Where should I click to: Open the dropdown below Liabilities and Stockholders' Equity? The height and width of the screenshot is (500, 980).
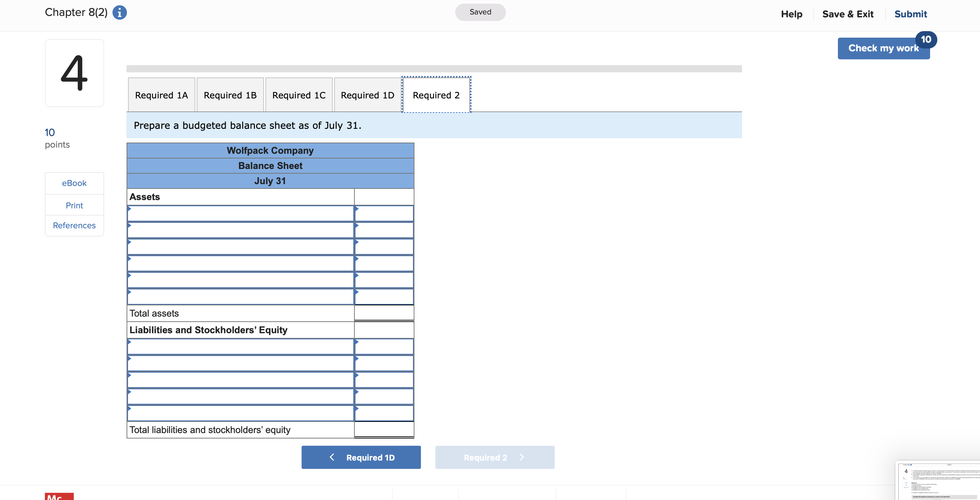[240, 347]
